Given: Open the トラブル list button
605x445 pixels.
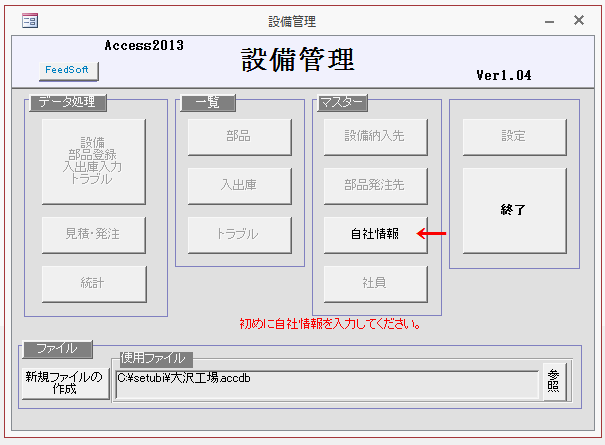Looking at the screenshot, I should tap(240, 235).
